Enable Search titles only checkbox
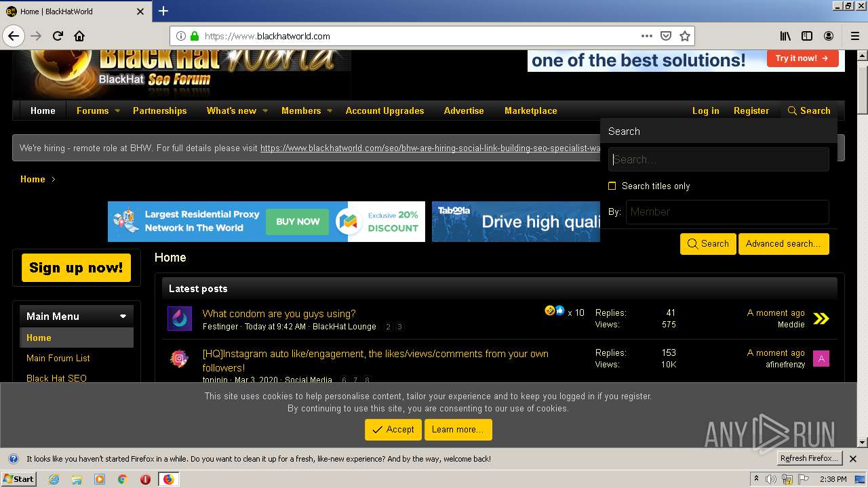 612,186
